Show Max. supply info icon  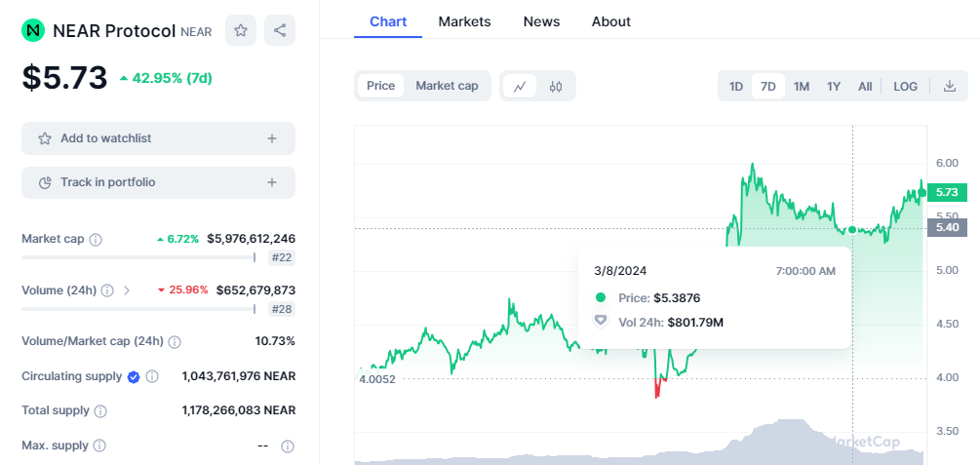(x=99, y=446)
